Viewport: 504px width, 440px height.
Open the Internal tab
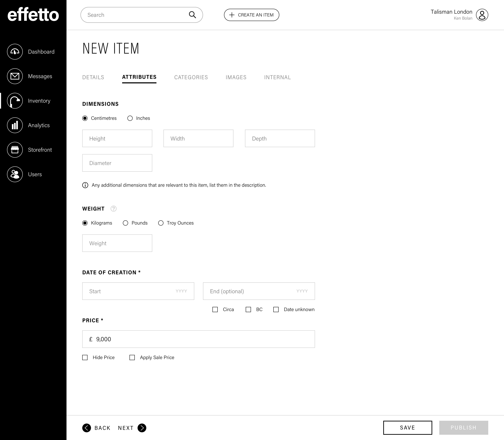[278, 77]
